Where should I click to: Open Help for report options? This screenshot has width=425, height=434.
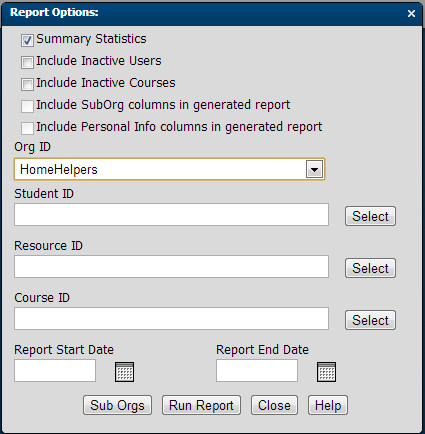click(328, 405)
